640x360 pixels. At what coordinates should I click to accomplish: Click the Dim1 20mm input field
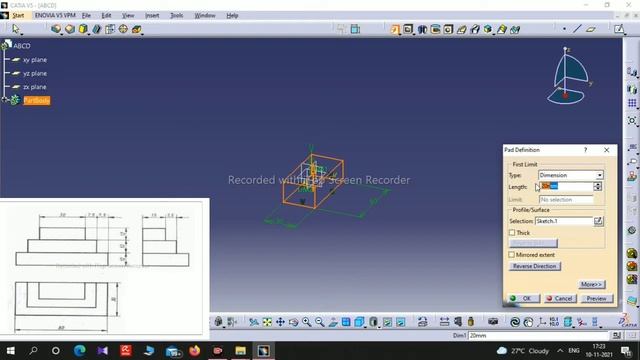pyautogui.click(x=539, y=336)
